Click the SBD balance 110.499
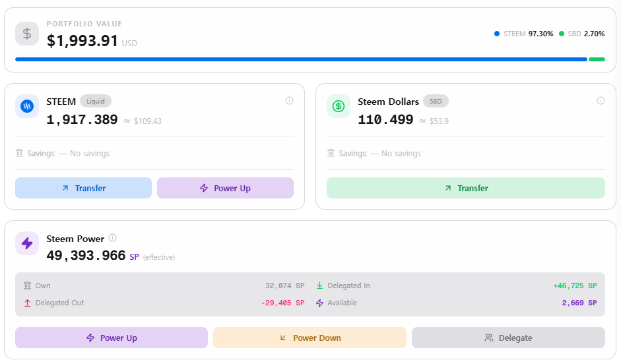Image resolution: width=621 pixels, height=364 pixels. point(386,119)
